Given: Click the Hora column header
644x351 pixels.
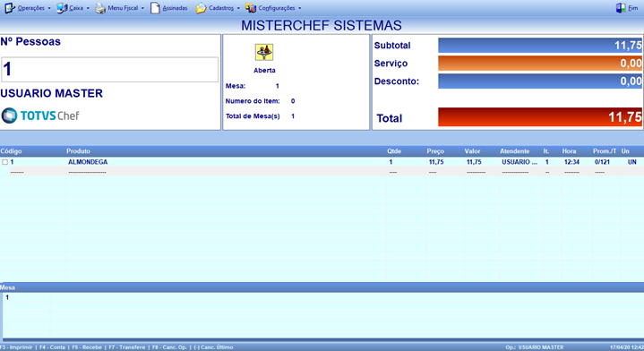Looking at the screenshot, I should tap(570, 151).
